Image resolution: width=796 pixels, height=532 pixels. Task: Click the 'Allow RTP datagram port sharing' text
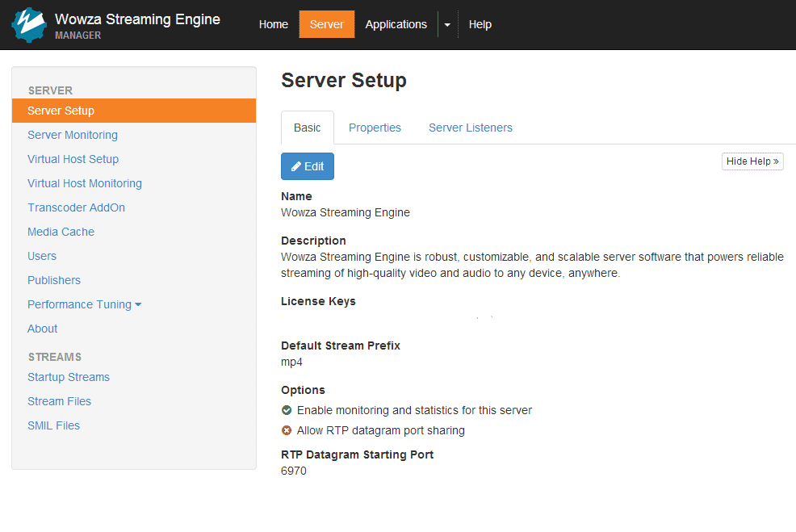click(x=381, y=430)
